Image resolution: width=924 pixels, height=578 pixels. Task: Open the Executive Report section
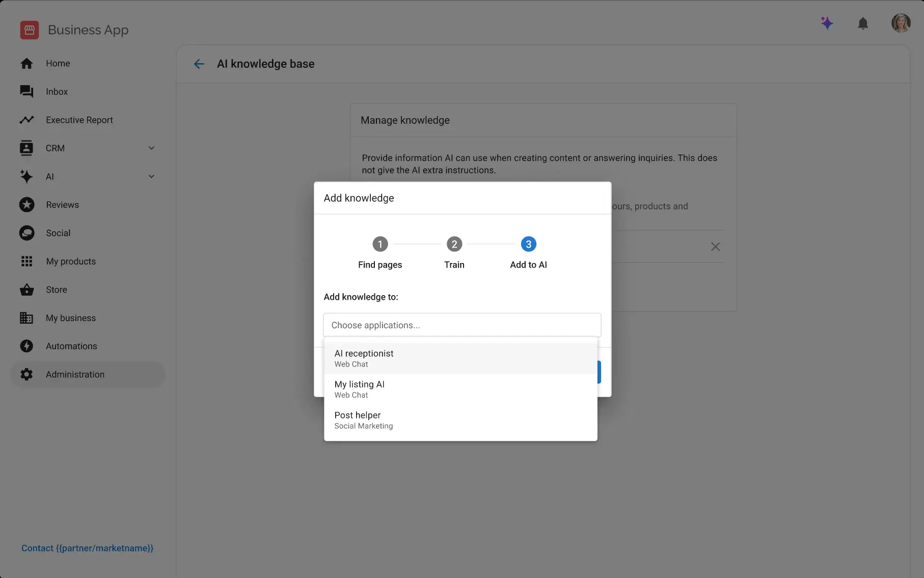click(79, 120)
